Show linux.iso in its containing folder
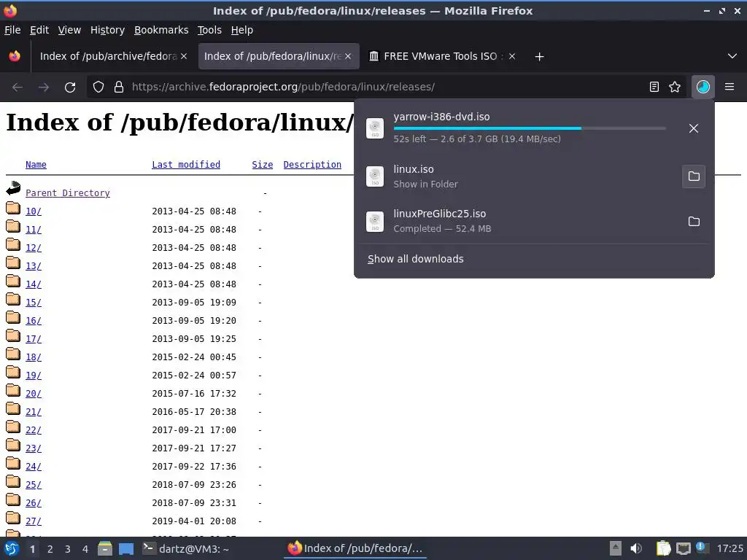 [x=694, y=176]
